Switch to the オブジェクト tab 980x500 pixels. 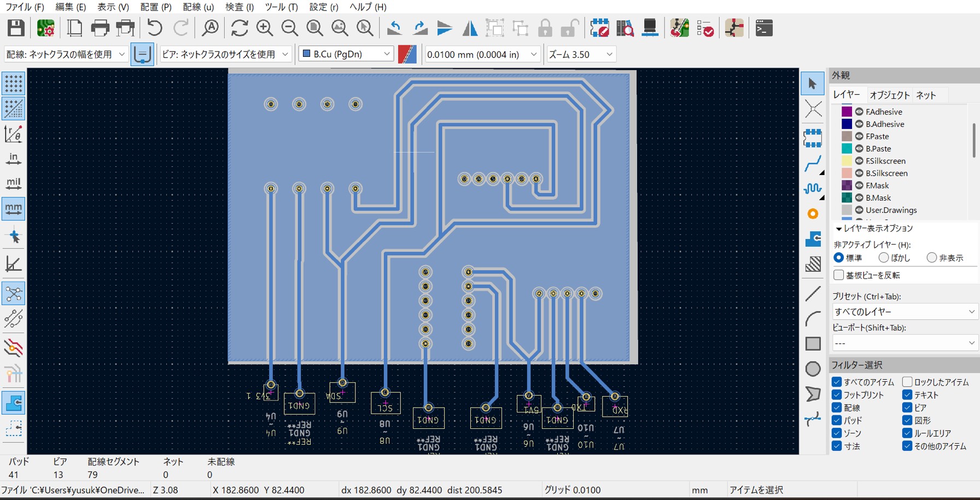889,95
